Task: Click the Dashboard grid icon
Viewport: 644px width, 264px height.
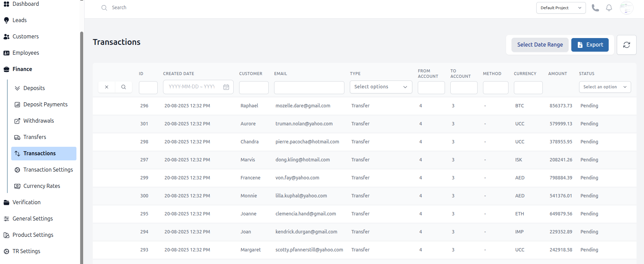Action: 6,4
